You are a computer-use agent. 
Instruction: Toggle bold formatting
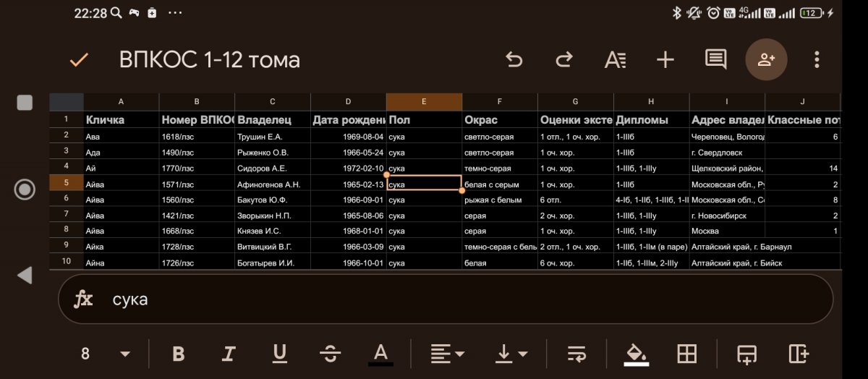click(179, 354)
